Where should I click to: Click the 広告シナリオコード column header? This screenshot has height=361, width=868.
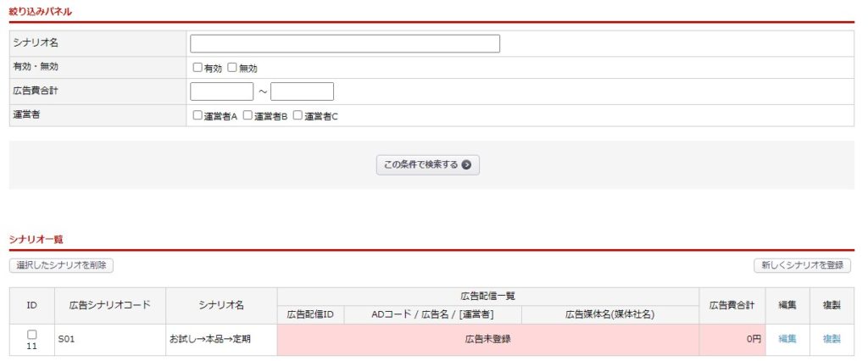(x=110, y=306)
